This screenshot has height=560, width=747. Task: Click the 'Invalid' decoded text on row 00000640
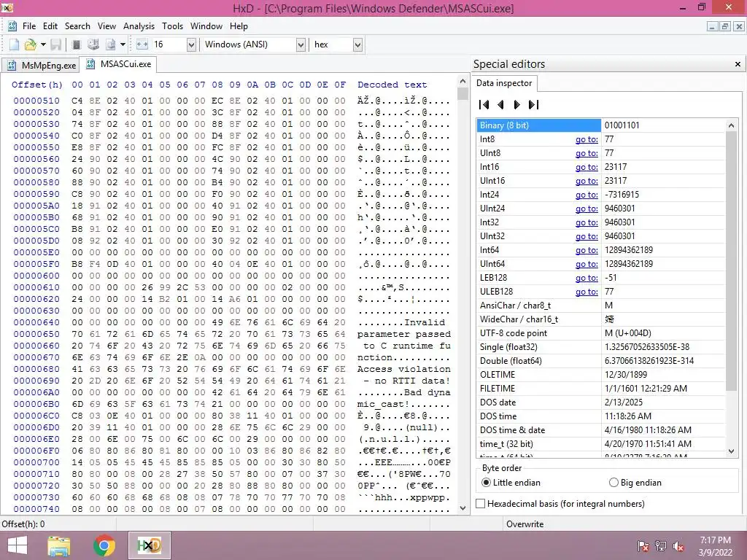coord(425,322)
